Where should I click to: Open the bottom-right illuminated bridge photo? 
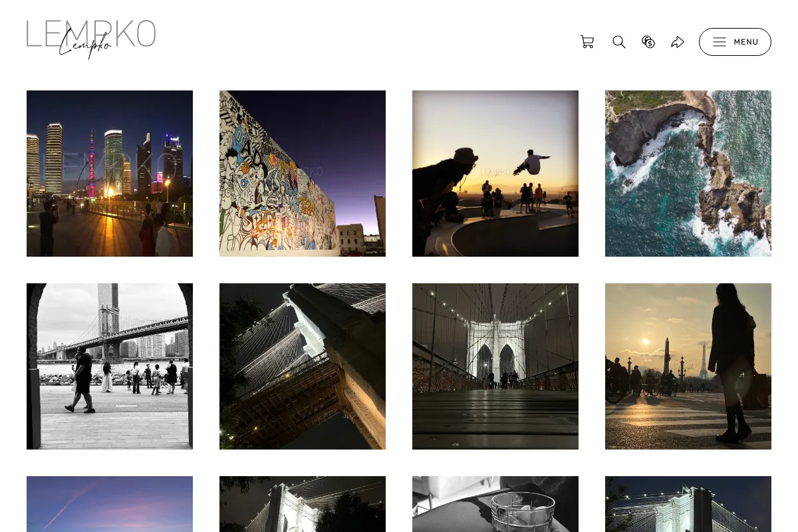click(688, 504)
